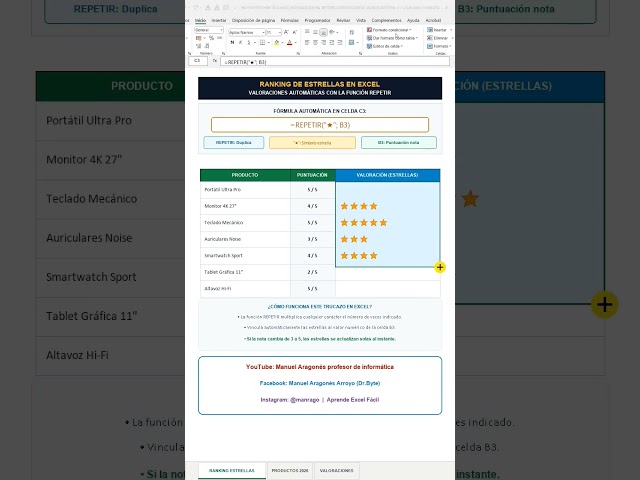The image size is (640, 480).
Task: Open the Alineación group dialog launcher
Action: click(x=360, y=53)
